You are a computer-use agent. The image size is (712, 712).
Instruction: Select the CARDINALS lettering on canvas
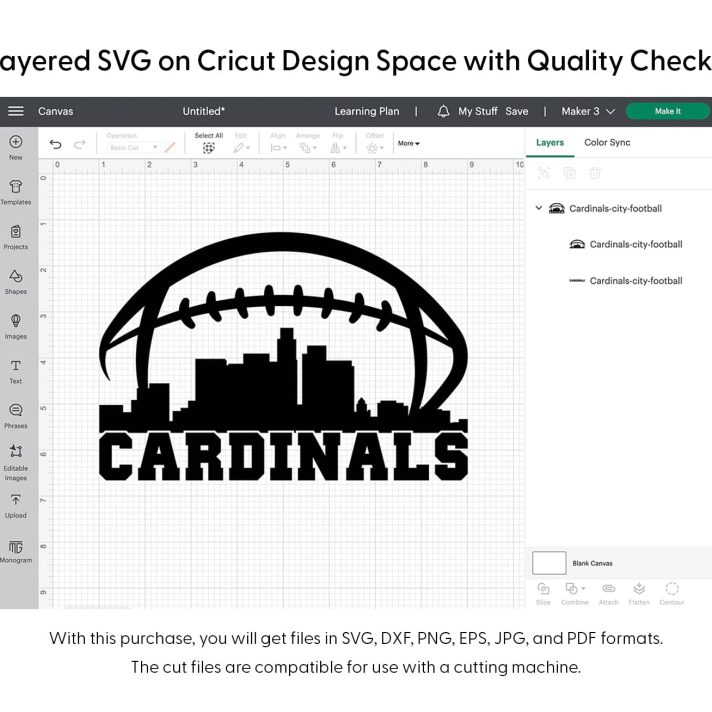(x=283, y=456)
